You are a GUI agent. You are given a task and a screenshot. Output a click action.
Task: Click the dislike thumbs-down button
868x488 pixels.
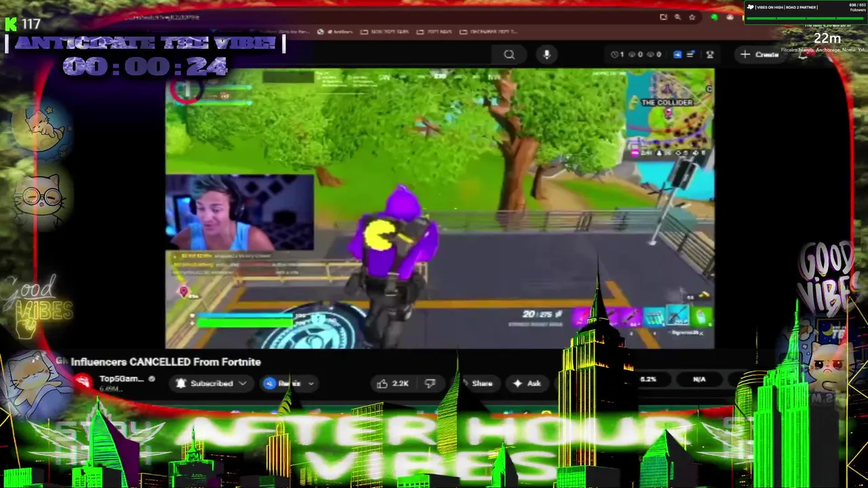(430, 384)
